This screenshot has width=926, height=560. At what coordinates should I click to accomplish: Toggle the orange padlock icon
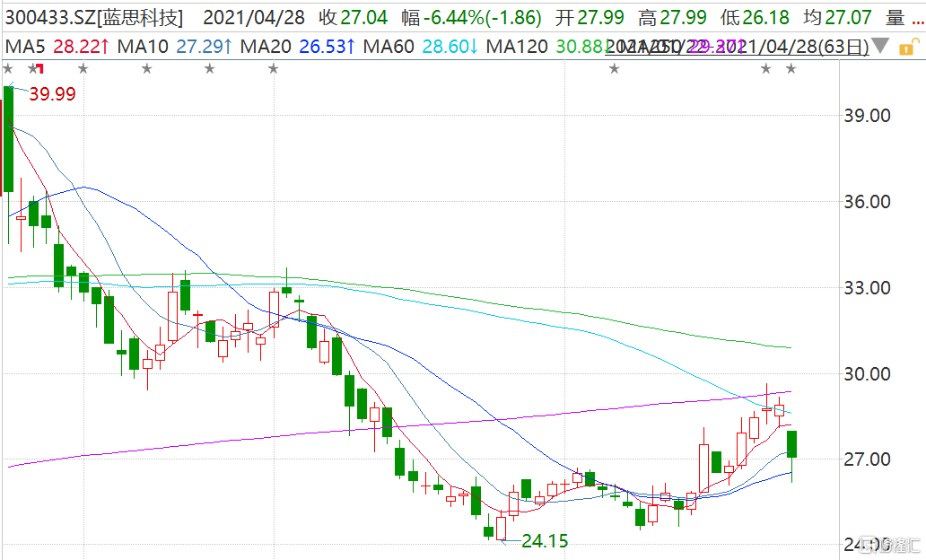(x=909, y=47)
